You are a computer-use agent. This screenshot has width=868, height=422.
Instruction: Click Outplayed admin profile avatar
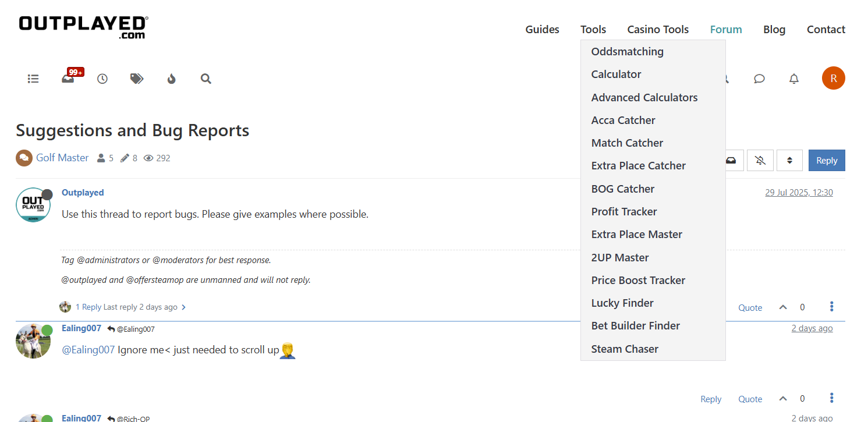click(x=33, y=205)
